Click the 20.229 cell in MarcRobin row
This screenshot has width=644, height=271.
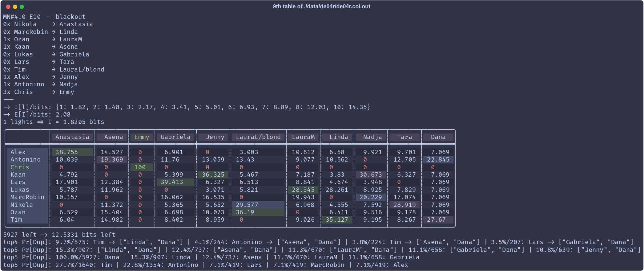click(x=371, y=197)
